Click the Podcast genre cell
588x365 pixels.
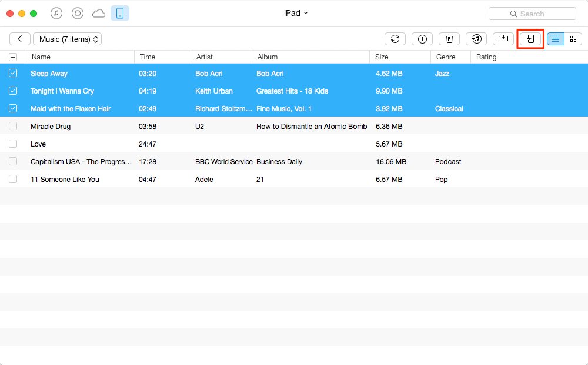click(448, 162)
